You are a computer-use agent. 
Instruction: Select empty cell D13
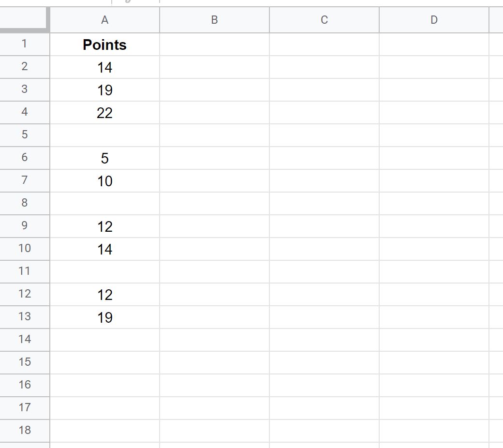pos(434,317)
